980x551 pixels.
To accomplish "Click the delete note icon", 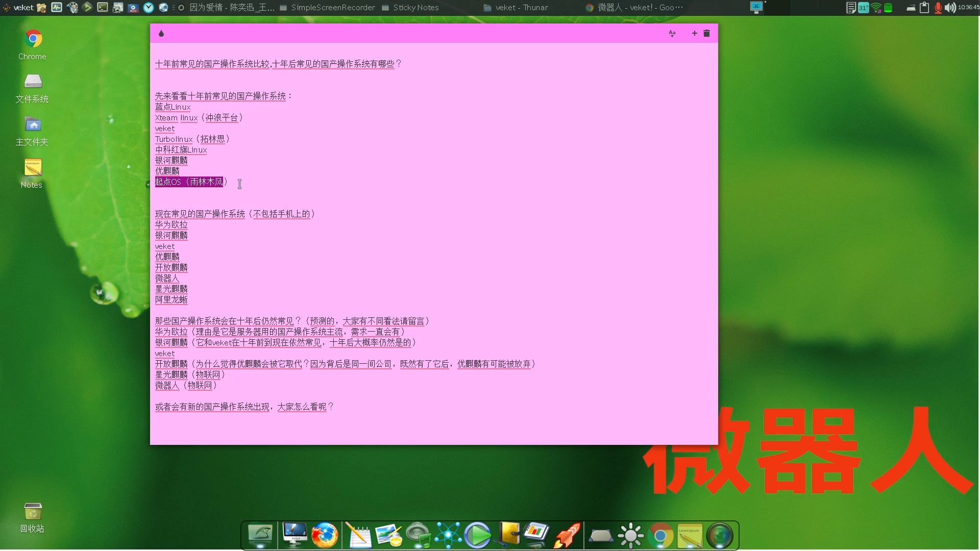I will (706, 33).
